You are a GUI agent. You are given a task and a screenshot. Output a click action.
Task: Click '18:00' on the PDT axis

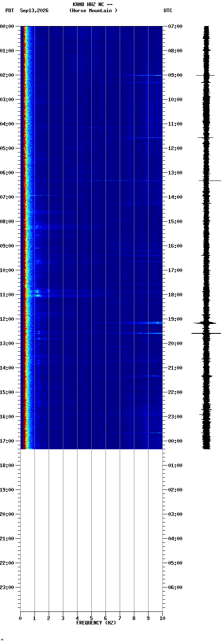pos(7,466)
